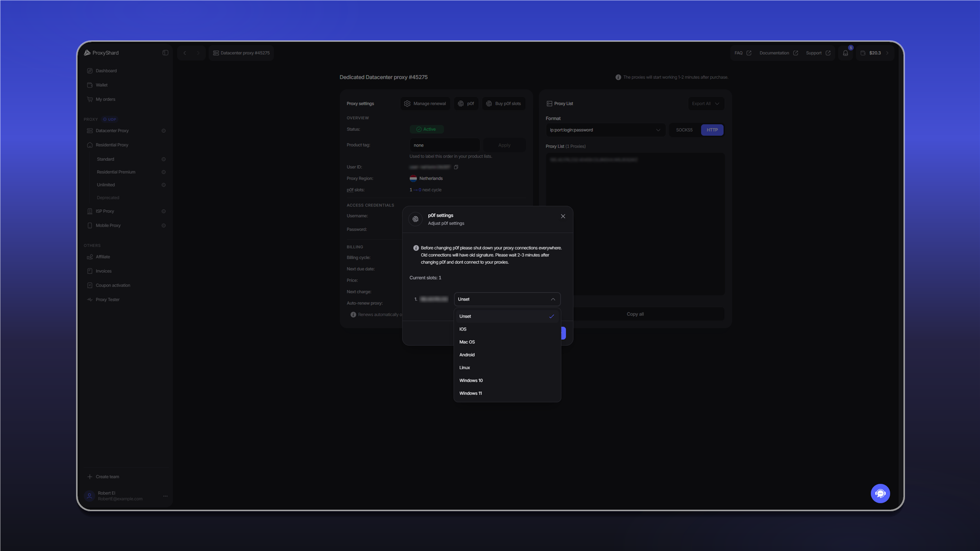Select the checked Unset option
The image size is (980, 551).
507,316
